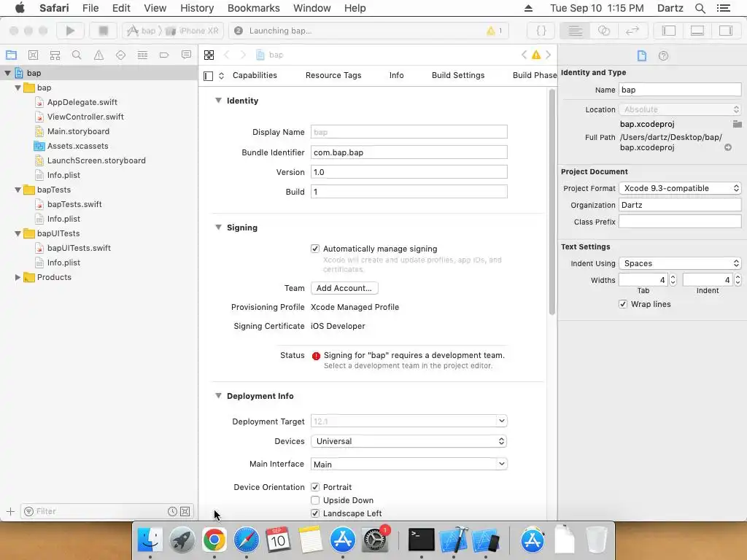Collapse the Deployment Info section
747x560 pixels.
coord(218,396)
